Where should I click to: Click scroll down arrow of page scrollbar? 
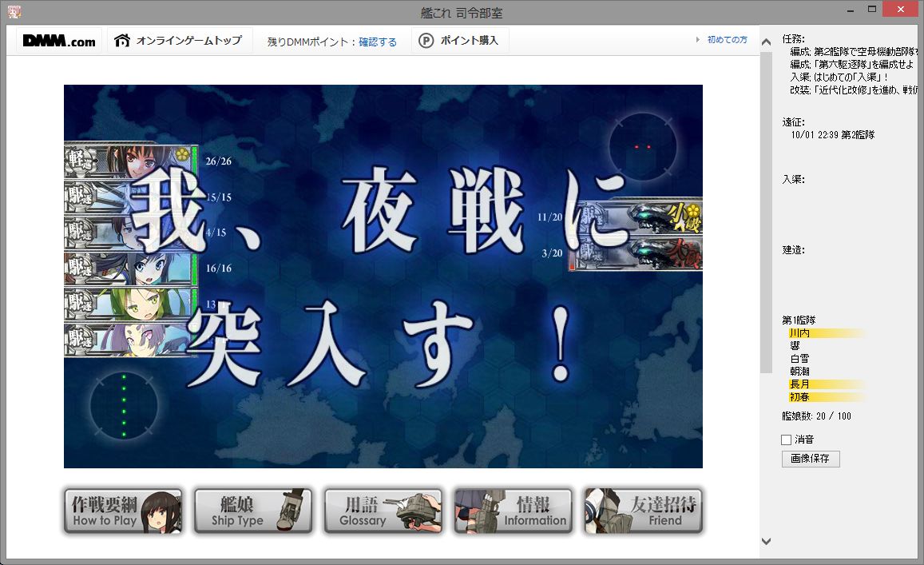[766, 541]
